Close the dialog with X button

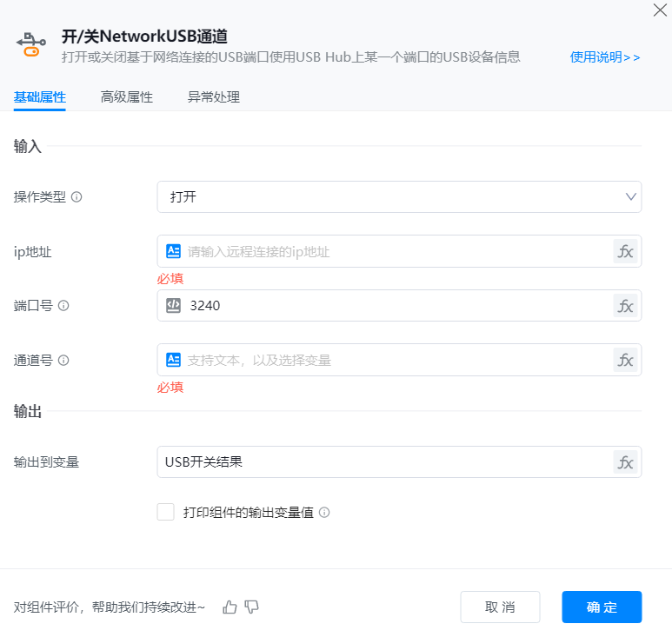[x=660, y=10]
